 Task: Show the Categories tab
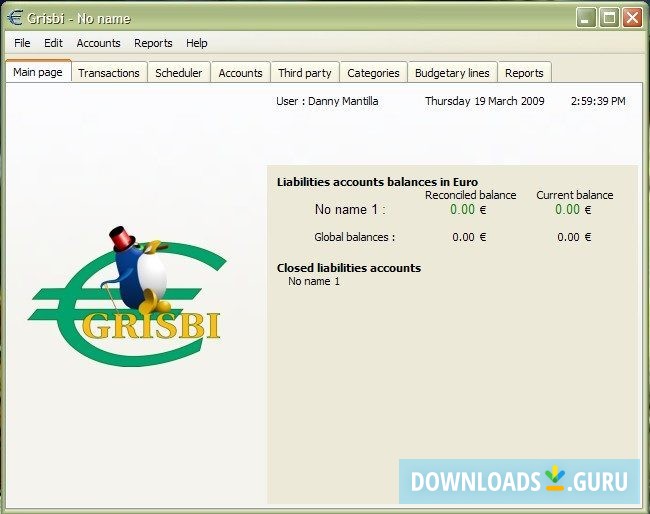tap(373, 73)
